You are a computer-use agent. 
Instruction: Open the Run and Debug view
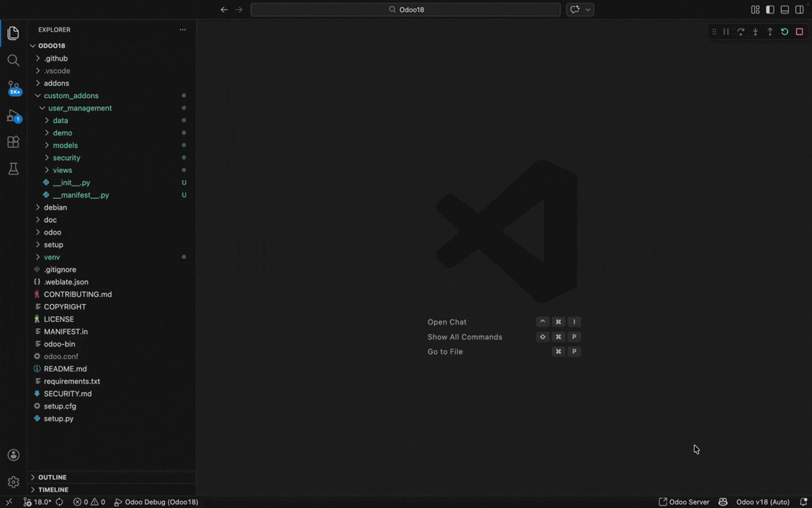pos(13,116)
